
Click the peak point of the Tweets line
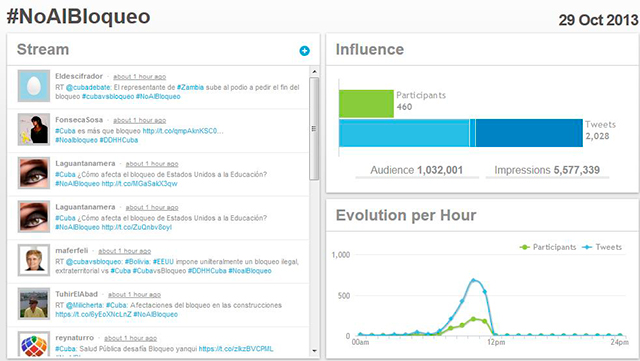tap(473, 280)
